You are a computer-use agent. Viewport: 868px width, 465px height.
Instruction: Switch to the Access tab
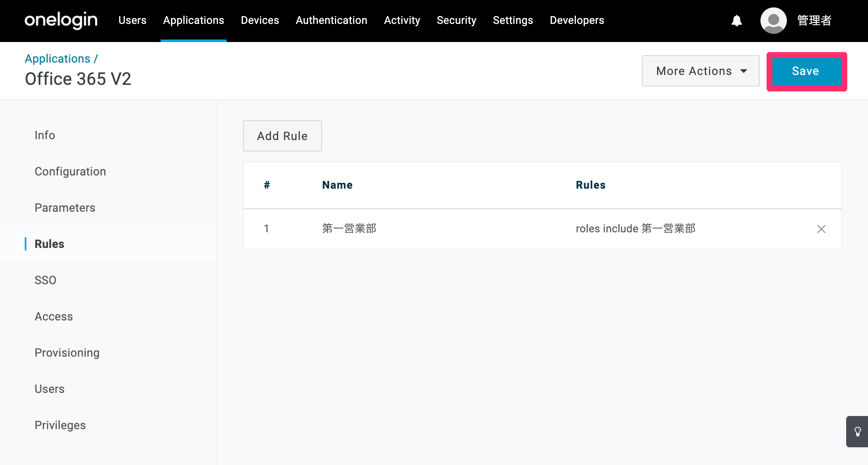point(54,316)
